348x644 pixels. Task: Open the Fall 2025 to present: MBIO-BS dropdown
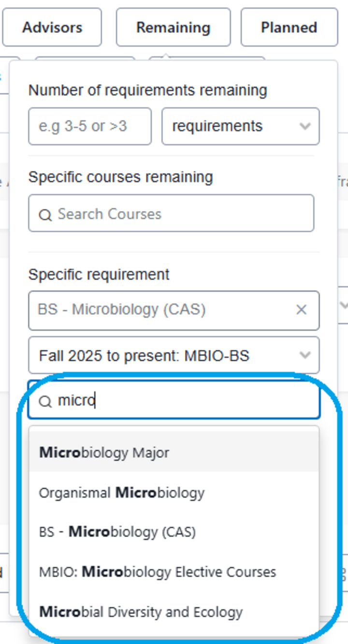click(174, 355)
